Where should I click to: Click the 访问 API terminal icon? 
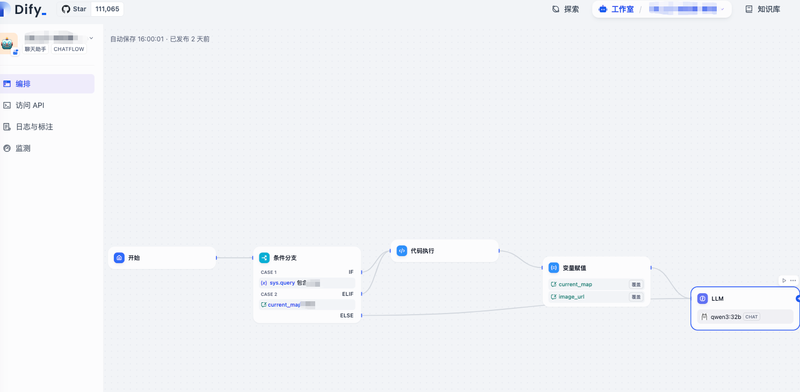7,105
